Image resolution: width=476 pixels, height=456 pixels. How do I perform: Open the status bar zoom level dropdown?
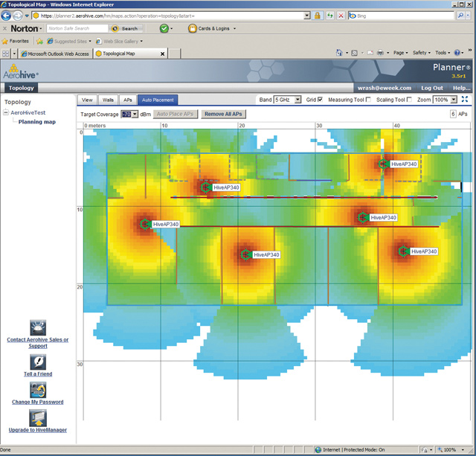(463, 449)
